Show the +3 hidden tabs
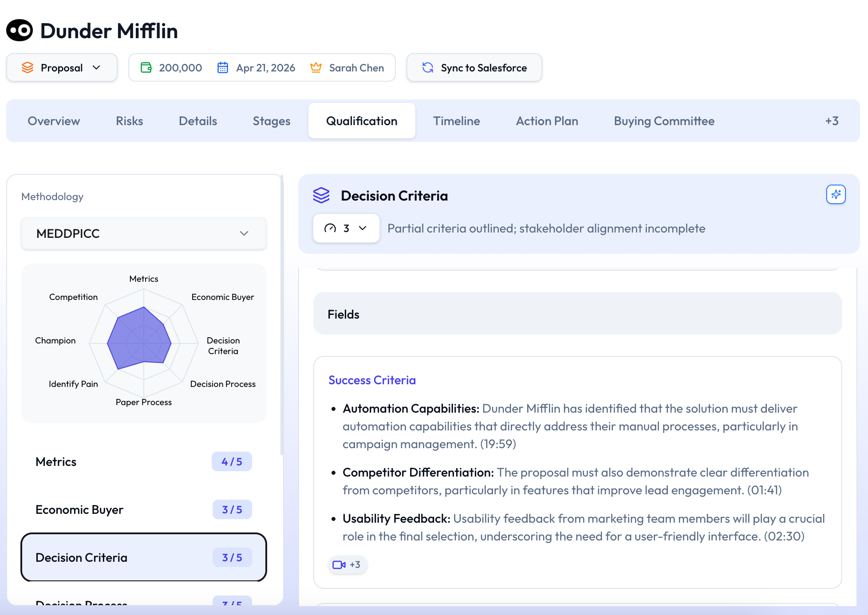 point(832,121)
